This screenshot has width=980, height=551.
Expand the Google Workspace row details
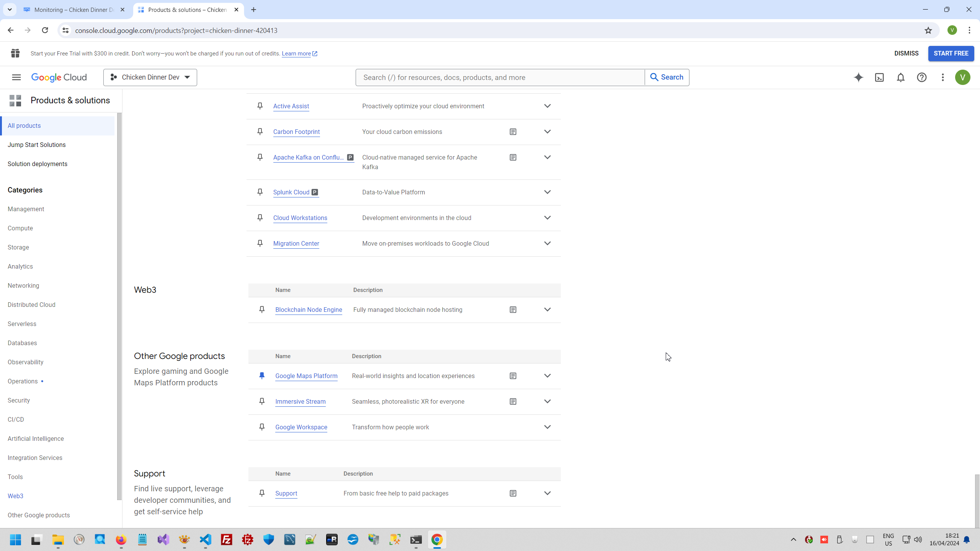[x=547, y=427]
